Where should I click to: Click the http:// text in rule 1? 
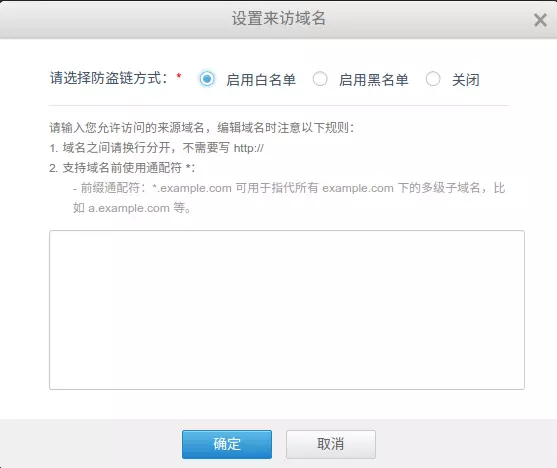click(249, 148)
